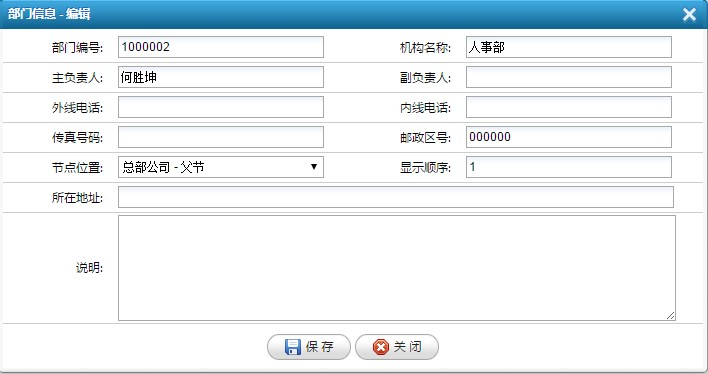This screenshot has width=708, height=374.
Task: Click the 副负责人 input field
Action: [x=569, y=77]
